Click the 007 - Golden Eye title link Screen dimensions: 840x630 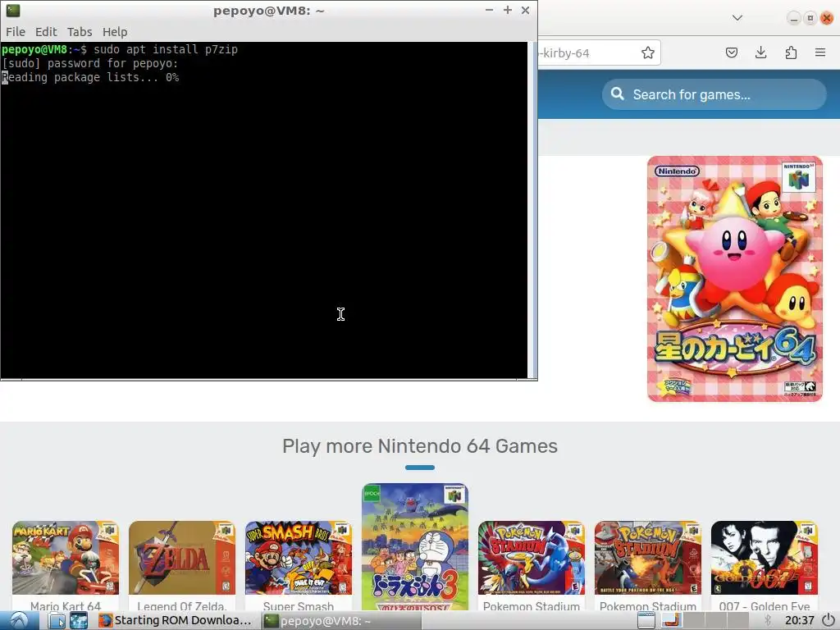point(765,605)
